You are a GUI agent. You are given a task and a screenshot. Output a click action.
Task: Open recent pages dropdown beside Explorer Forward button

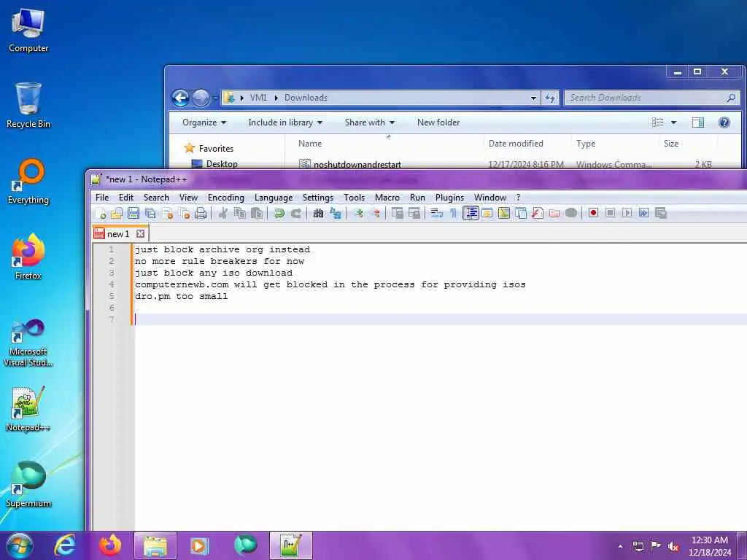click(x=215, y=98)
